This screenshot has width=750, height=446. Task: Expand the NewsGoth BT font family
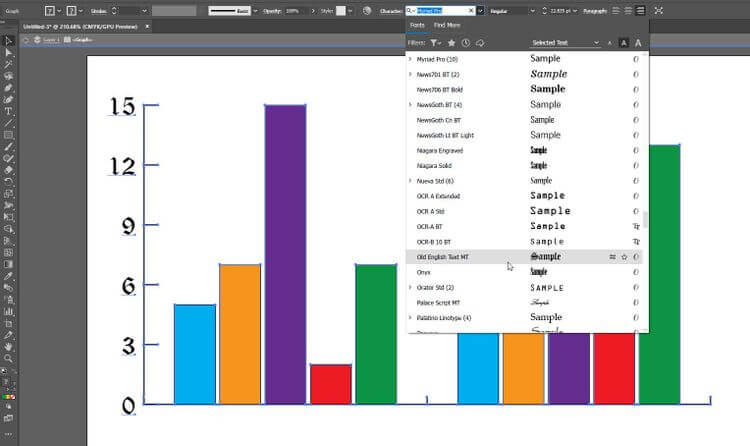coord(410,104)
